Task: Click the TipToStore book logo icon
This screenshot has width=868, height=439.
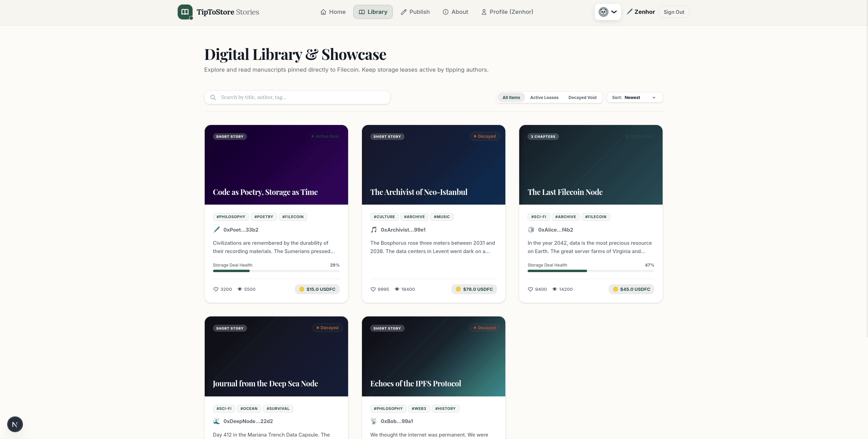Action: pos(185,12)
